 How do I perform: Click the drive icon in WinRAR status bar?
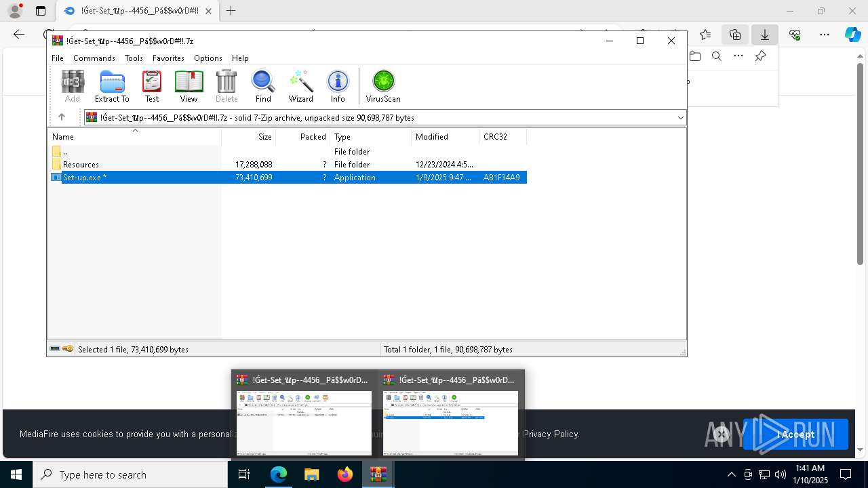pyautogui.click(x=55, y=349)
